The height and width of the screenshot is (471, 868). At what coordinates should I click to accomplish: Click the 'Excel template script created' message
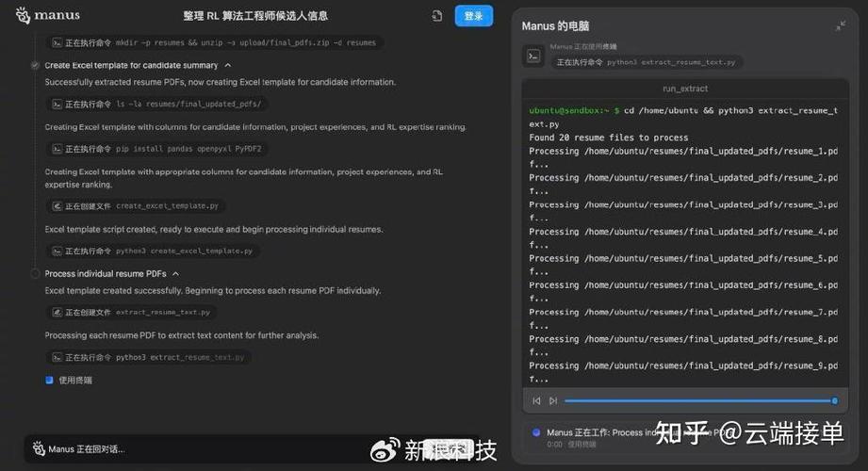[x=214, y=229]
